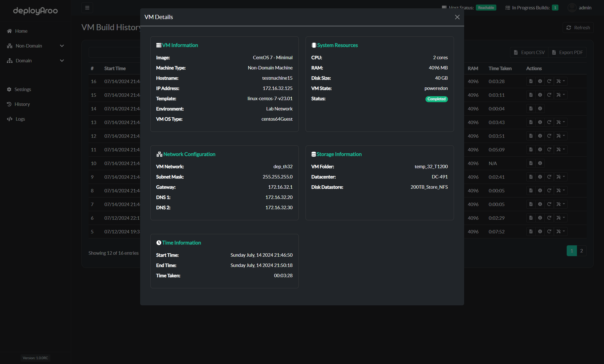This screenshot has width=604, height=364.
Task: Click the Export CSV icon button
Action: pos(516,52)
